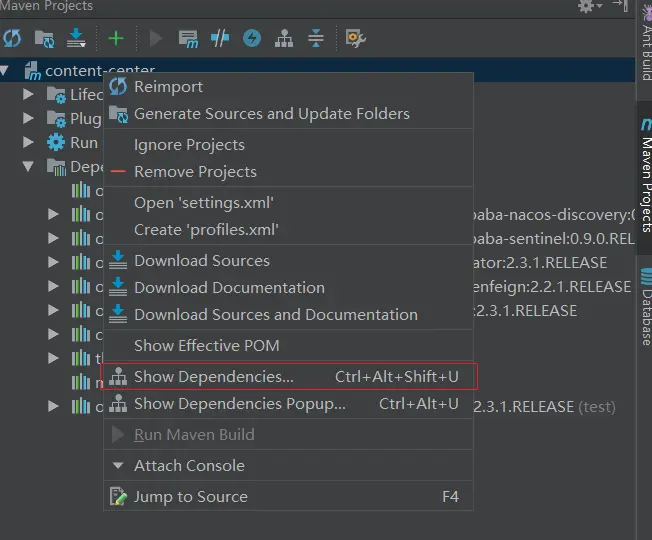Choose Generate Sources and Update Folders menu item
The width and height of the screenshot is (652, 540).
[288, 113]
